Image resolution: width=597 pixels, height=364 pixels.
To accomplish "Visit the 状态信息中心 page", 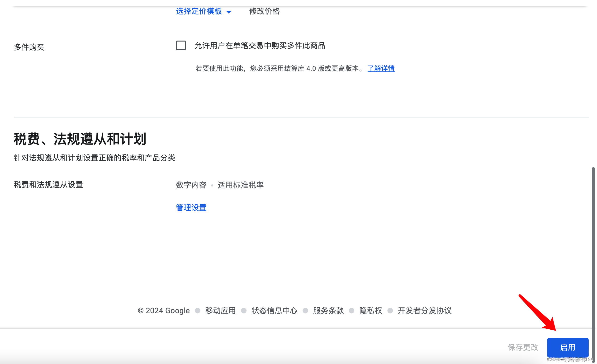I will [x=274, y=310].
